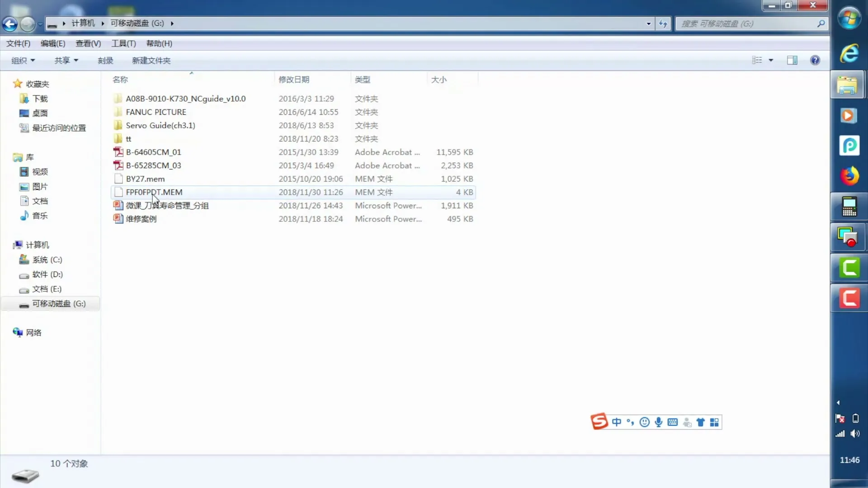This screenshot has width=868, height=488.
Task: Click the 新建文件夹 button
Action: pyautogui.click(x=151, y=61)
